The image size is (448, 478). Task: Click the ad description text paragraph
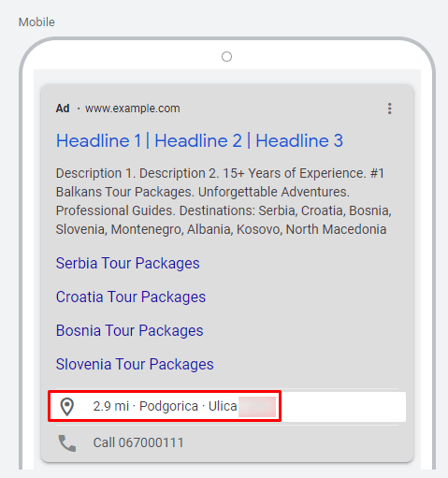click(224, 201)
